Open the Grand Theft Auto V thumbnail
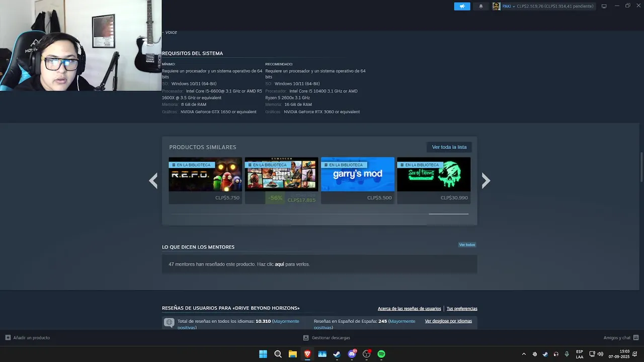 pyautogui.click(x=281, y=174)
